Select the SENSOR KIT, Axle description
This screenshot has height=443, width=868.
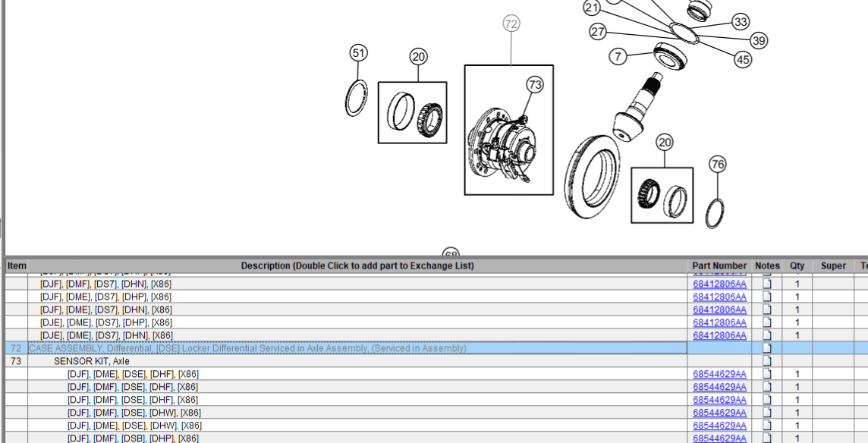pos(91,361)
